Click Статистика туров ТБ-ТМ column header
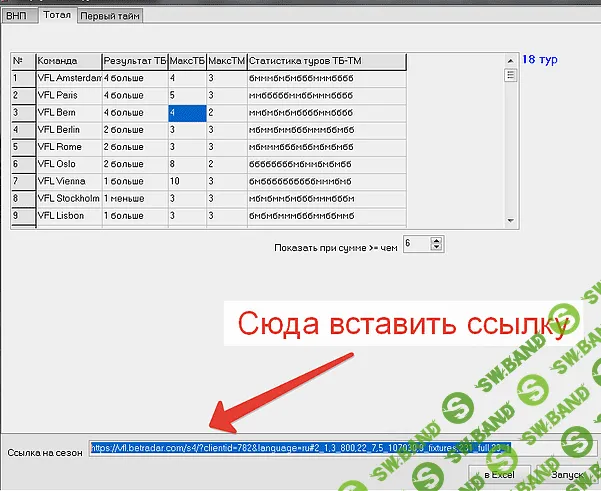This screenshot has width=601, height=491. [327, 61]
